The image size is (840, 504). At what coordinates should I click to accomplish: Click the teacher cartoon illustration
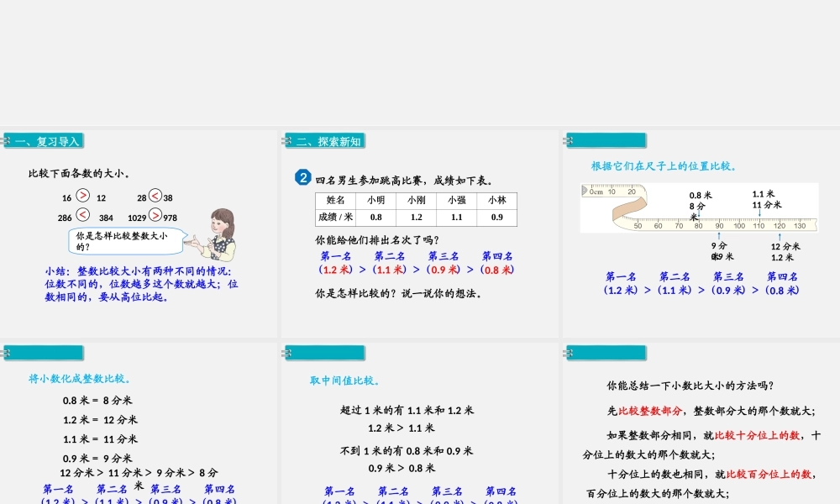(218, 234)
